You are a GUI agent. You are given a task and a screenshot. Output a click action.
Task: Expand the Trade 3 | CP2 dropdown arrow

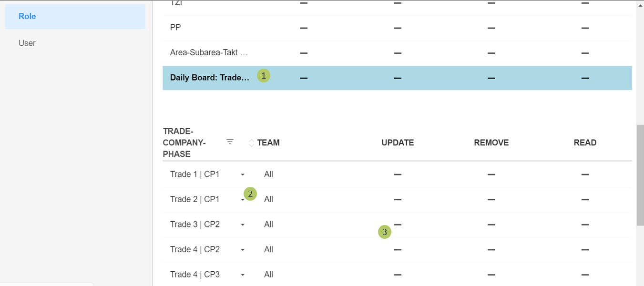[243, 225]
